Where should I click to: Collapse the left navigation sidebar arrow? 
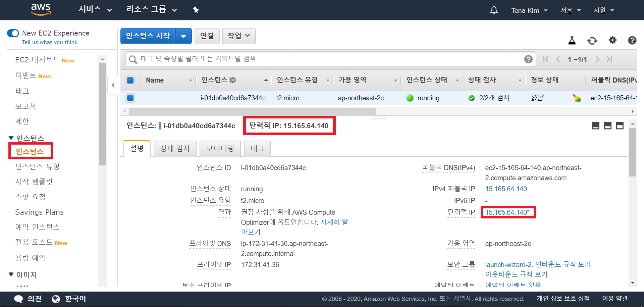[113, 85]
